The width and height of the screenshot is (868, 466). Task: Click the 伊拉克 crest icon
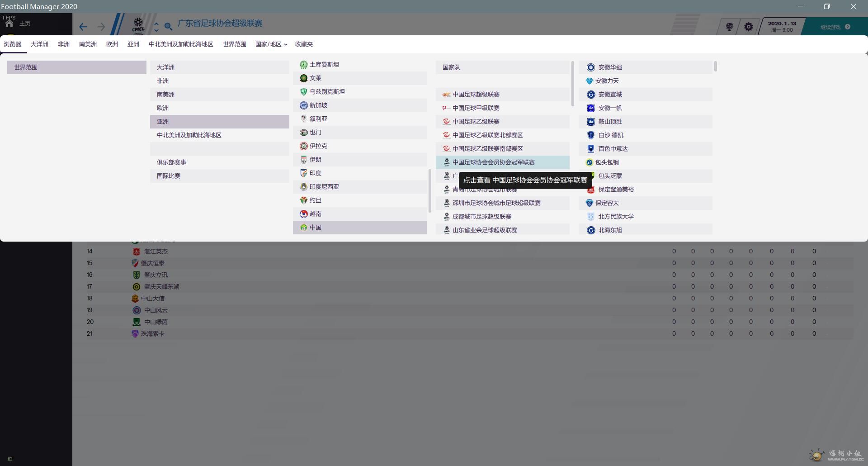(304, 146)
